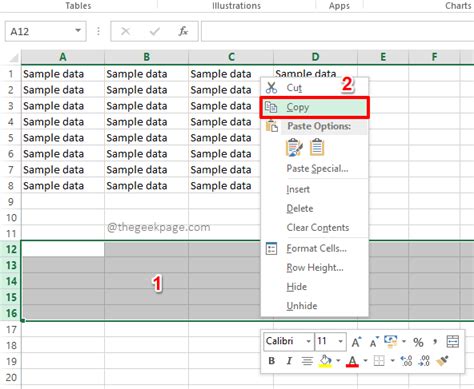The width and height of the screenshot is (474, 389).
Task: Click the formula bar input area
Action: click(337, 31)
